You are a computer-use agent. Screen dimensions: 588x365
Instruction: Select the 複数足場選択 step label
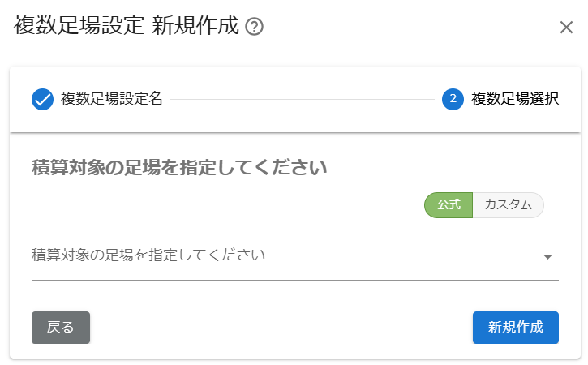[515, 99]
